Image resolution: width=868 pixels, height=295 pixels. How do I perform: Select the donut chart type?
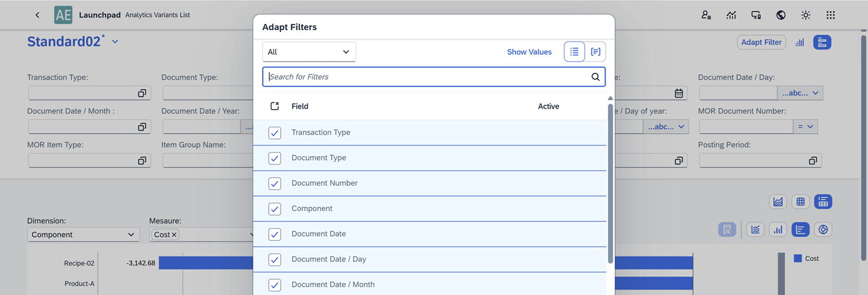click(x=823, y=229)
